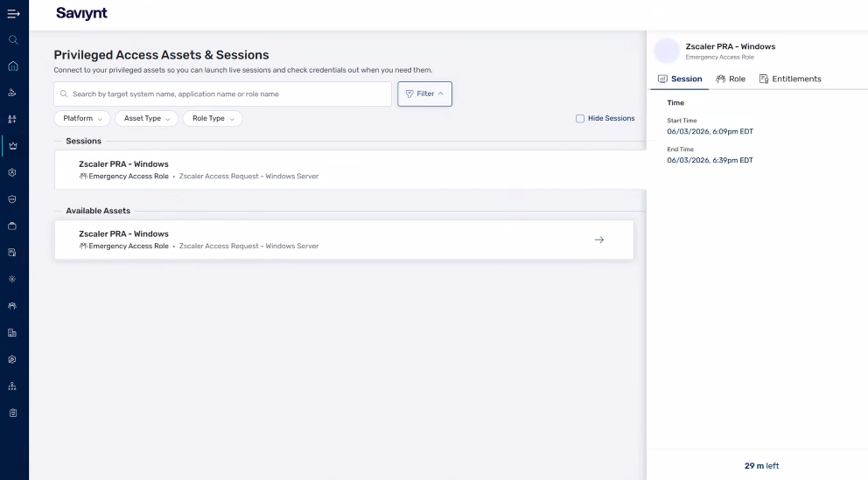Click the role icon in session row
Screen dimensions: 868x480
pos(83,177)
